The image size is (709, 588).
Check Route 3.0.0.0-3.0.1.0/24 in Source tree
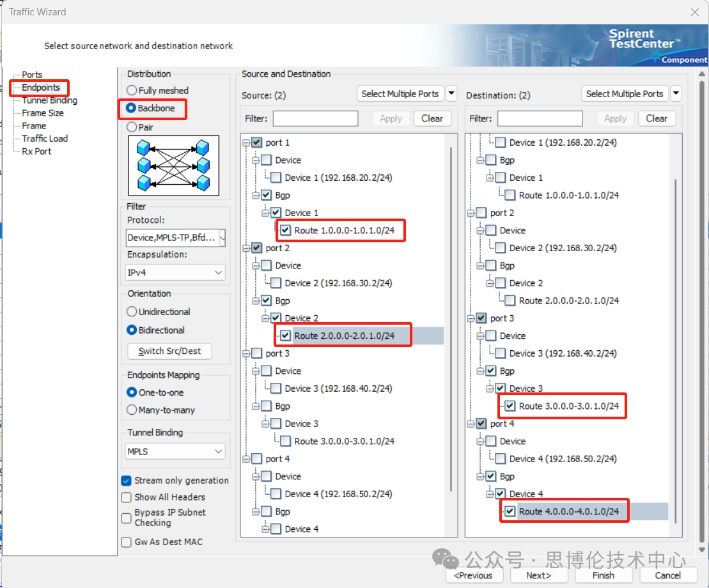[x=285, y=442]
